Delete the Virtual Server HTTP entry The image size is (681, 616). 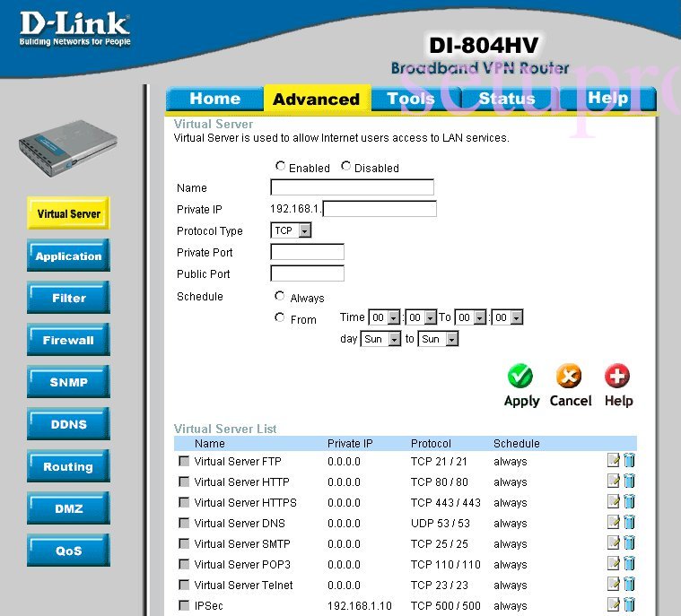click(x=629, y=481)
